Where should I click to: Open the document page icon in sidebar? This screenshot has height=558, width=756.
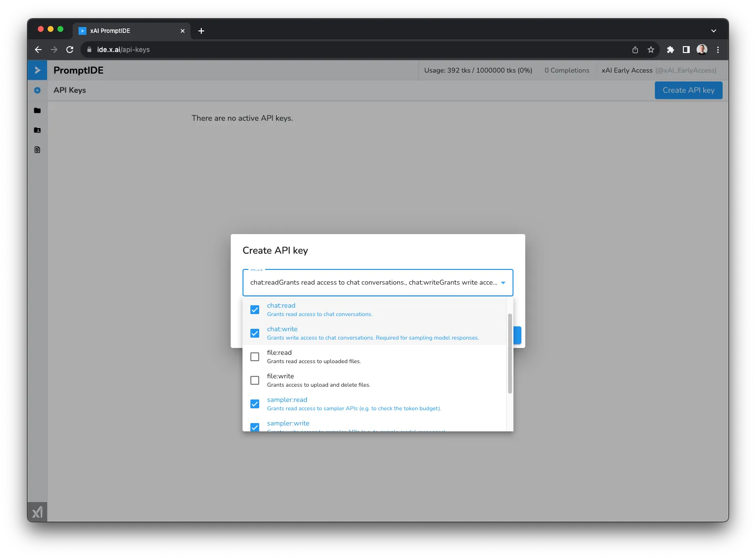click(x=37, y=150)
